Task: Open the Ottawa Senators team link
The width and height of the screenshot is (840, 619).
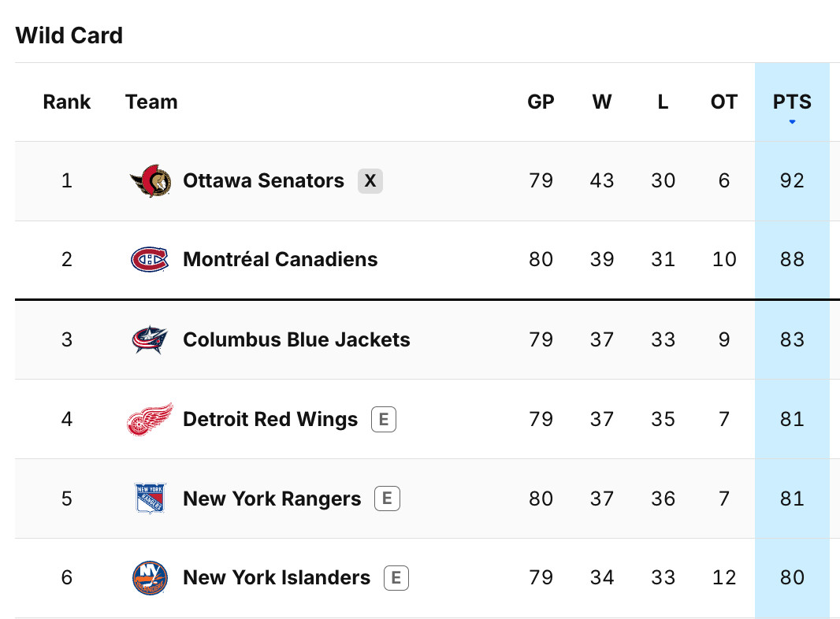Action: (x=263, y=181)
